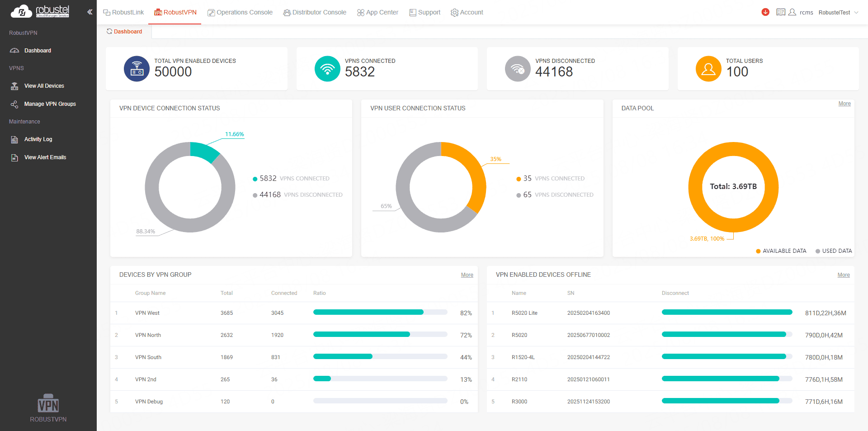Image resolution: width=868 pixels, height=431 pixels.
Task: Toggle VPNs Connected legend in device chart
Action: [291, 179]
